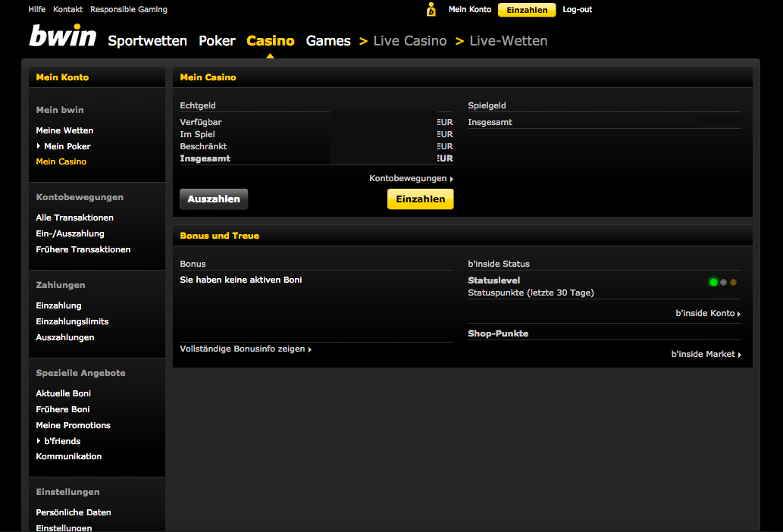Open Aktuelle Boni
This screenshot has width=783, height=532.
pos(64,393)
